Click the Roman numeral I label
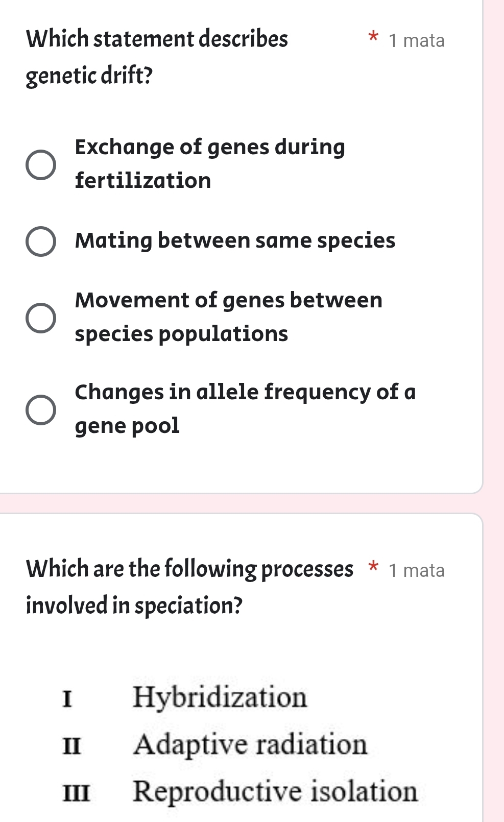Image resolution: width=504 pixels, height=822 pixels. point(68,697)
